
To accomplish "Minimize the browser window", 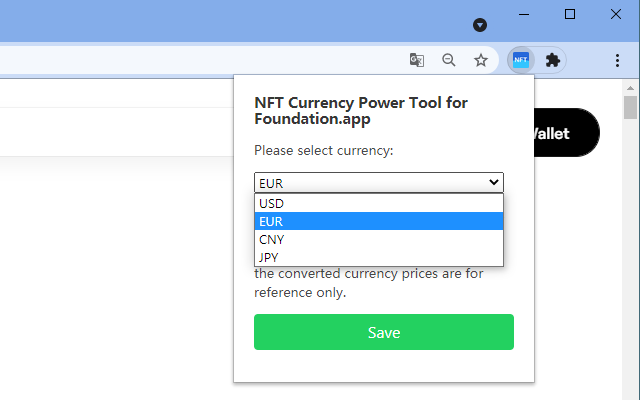I will tap(523, 14).
